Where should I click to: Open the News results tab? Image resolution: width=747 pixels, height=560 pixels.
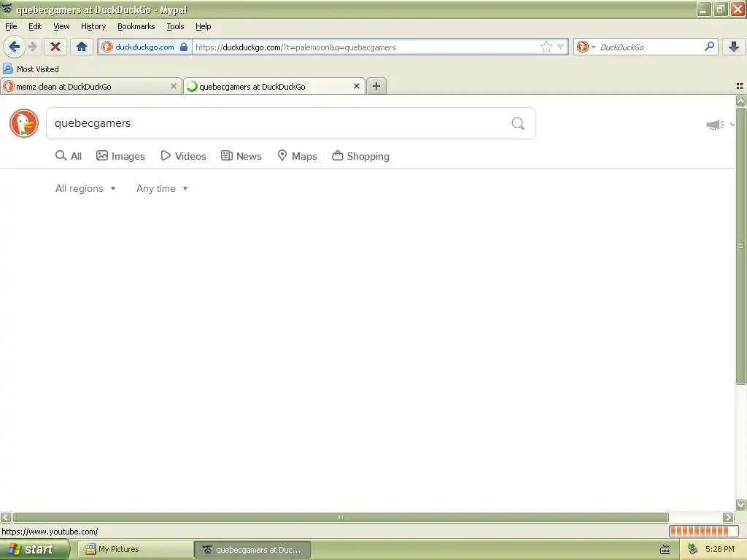pos(241,156)
